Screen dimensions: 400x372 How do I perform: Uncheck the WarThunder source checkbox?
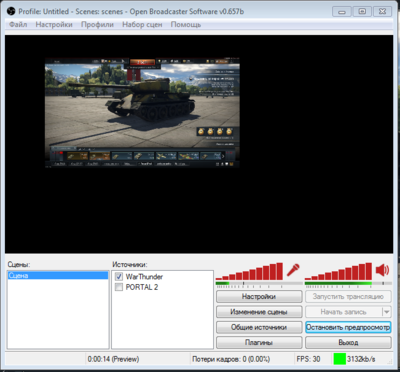tap(119, 277)
